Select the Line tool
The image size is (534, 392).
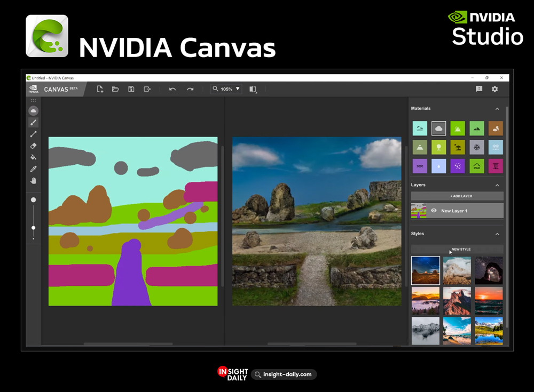pyautogui.click(x=33, y=134)
